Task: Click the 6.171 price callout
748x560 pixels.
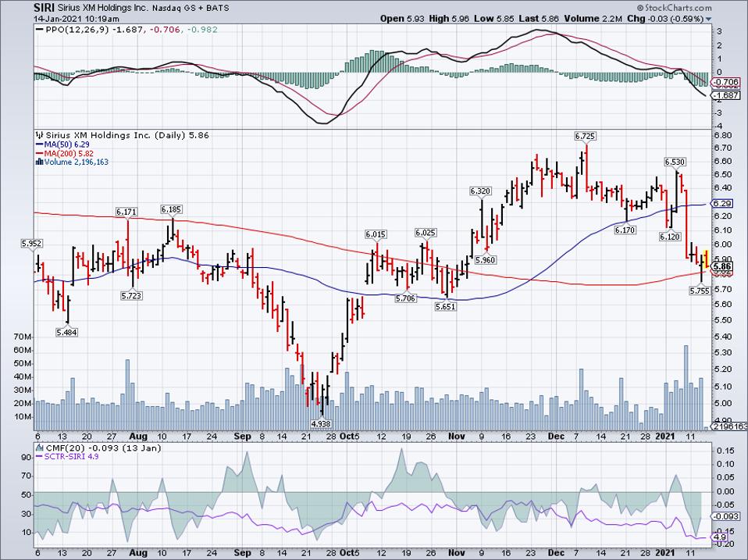Action: 126,212
